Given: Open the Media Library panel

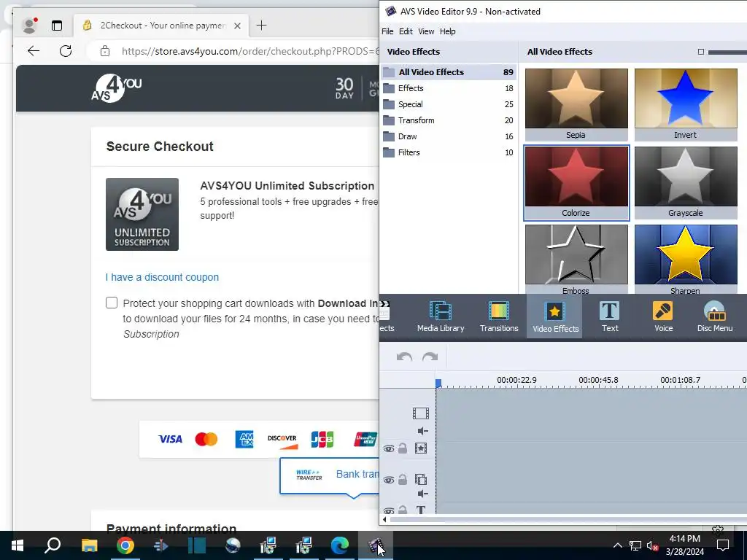Looking at the screenshot, I should click(440, 316).
